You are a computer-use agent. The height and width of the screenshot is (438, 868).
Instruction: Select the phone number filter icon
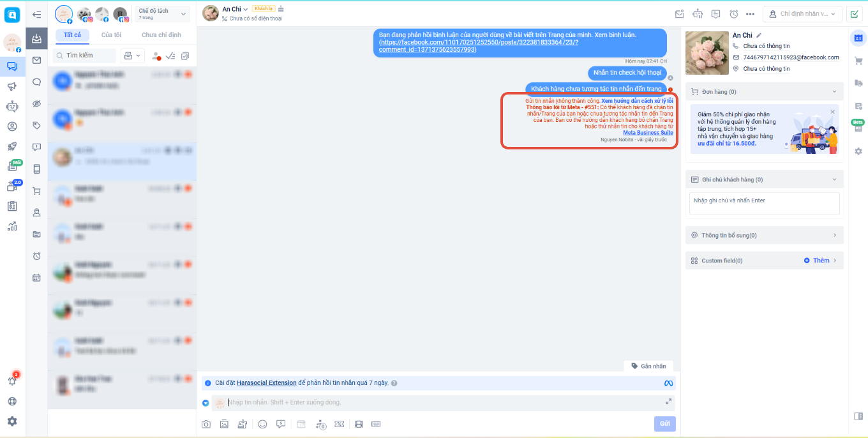click(x=37, y=169)
